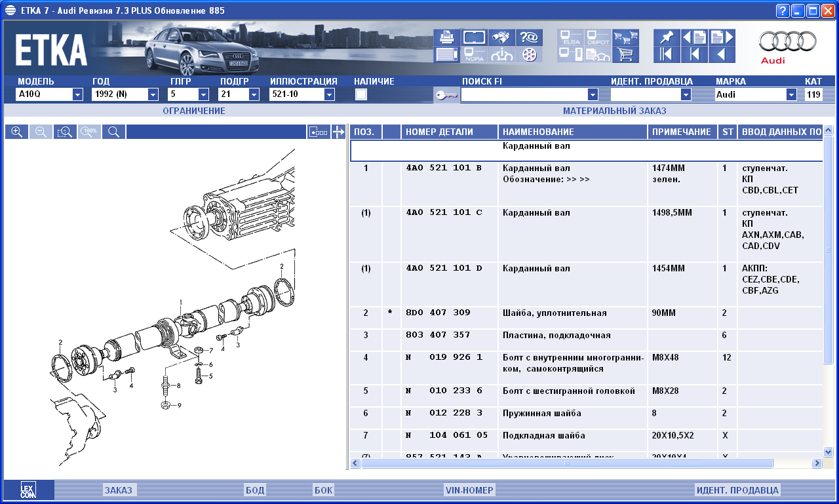Click the window help question mark button

(x=783, y=10)
